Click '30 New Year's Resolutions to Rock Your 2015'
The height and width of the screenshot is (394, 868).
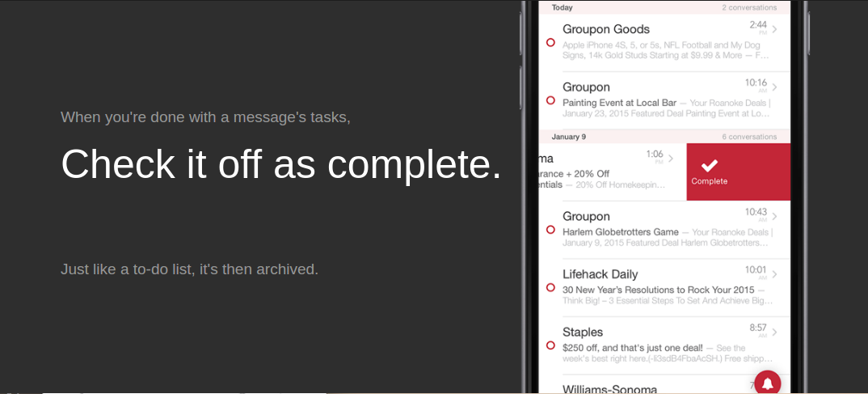(x=658, y=290)
